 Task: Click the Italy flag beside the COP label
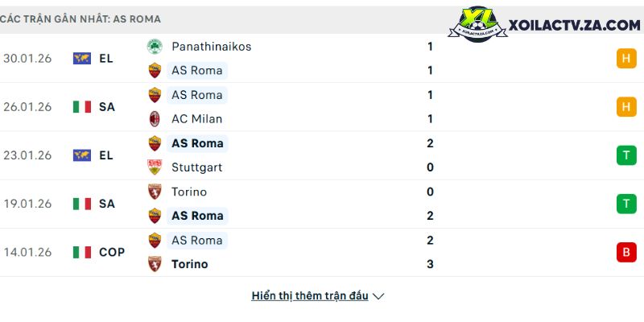click(x=82, y=252)
